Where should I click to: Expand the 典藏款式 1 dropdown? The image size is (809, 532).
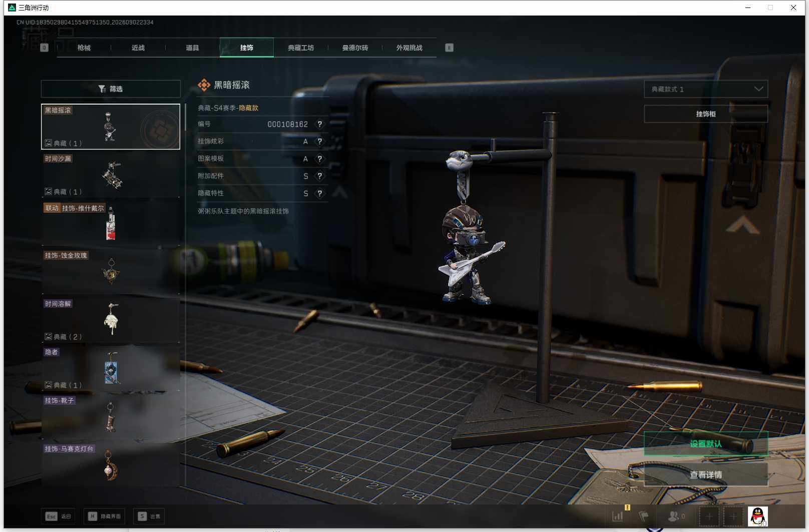tap(706, 89)
